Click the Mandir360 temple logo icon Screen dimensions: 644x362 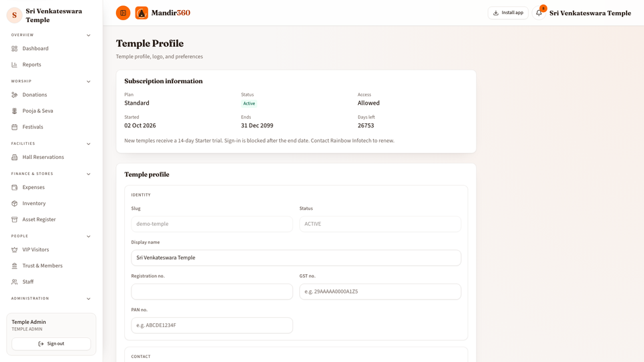pos(142,13)
